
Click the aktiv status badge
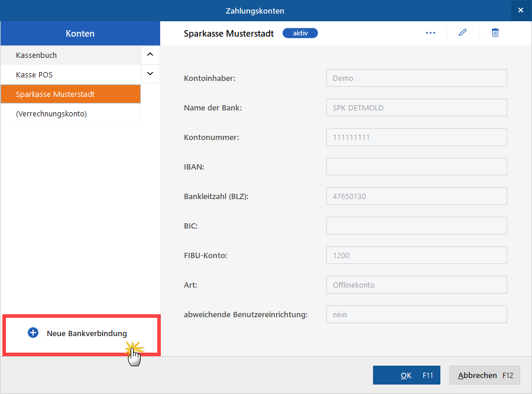(x=300, y=33)
